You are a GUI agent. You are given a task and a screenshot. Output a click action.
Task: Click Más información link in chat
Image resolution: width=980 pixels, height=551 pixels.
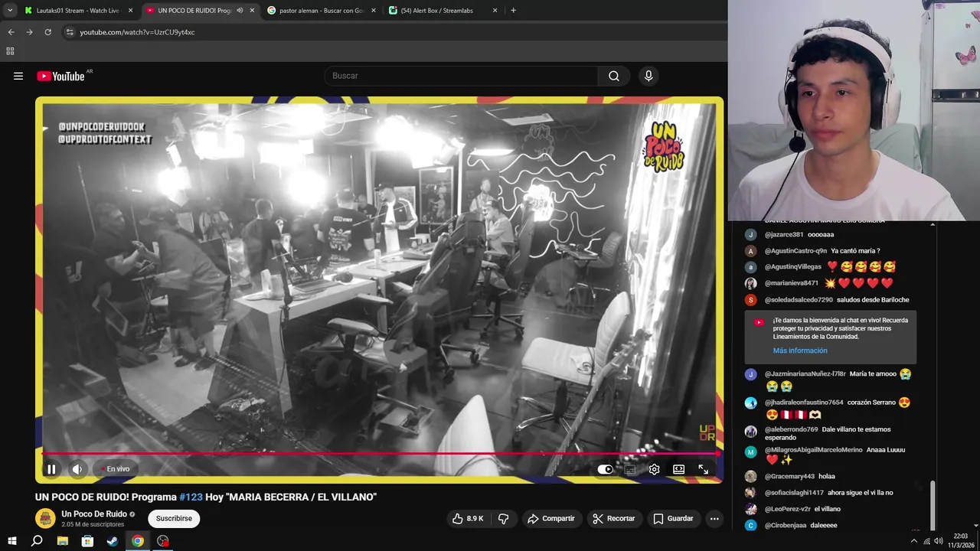(x=800, y=350)
